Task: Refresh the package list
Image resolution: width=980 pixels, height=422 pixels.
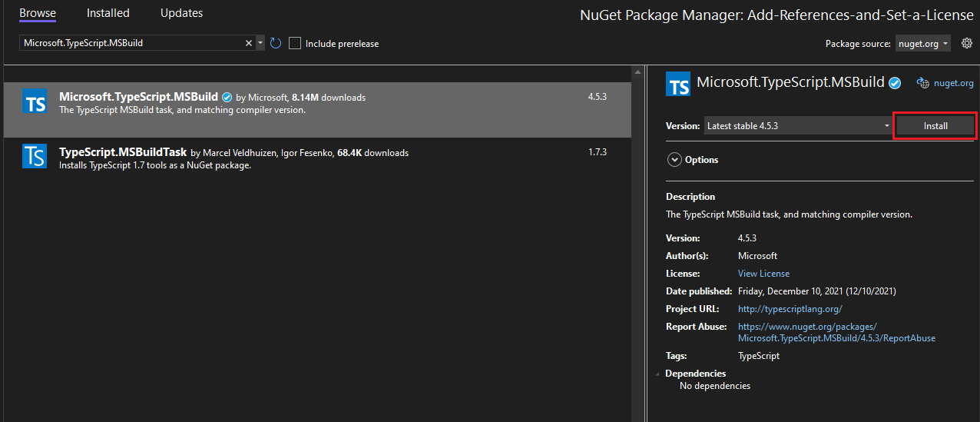Action: click(x=276, y=43)
